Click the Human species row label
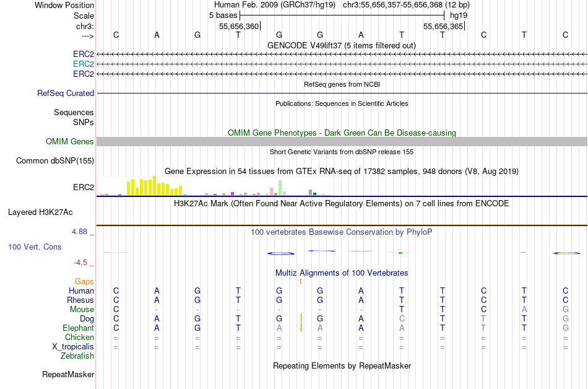 coord(81,291)
